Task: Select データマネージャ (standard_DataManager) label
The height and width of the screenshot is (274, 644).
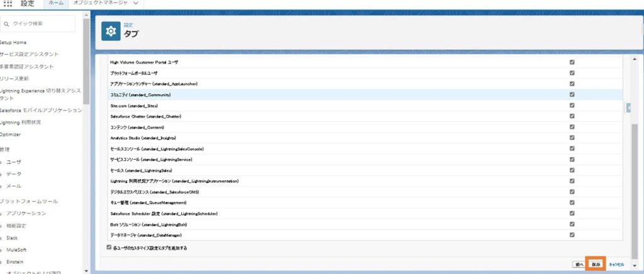Action: [x=146, y=235]
